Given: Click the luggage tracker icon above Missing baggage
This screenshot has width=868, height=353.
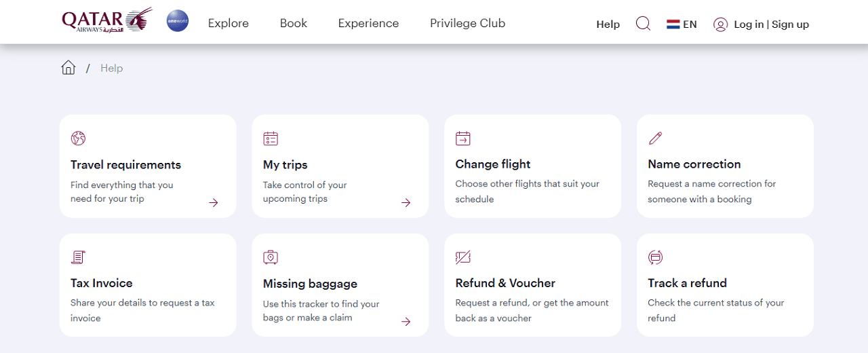Looking at the screenshot, I should pyautogui.click(x=271, y=257).
